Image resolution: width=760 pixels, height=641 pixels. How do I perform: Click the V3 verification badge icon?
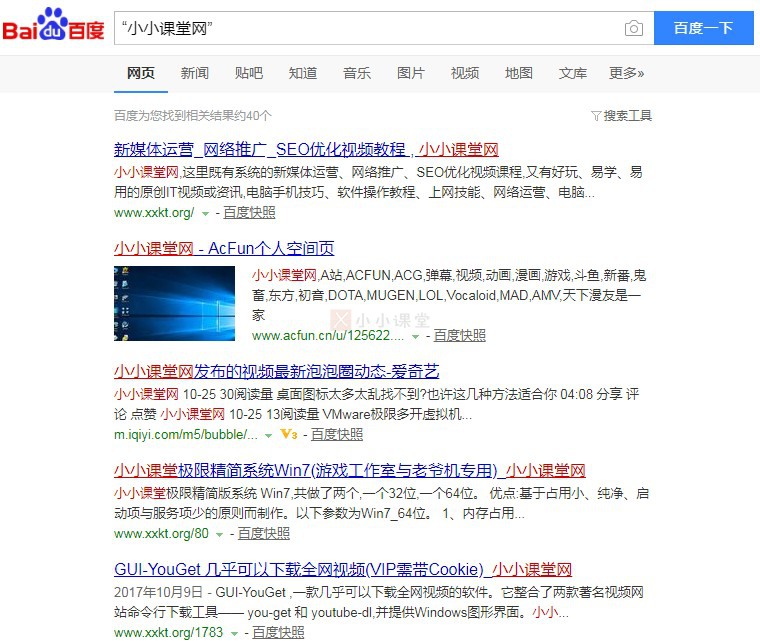[289, 434]
